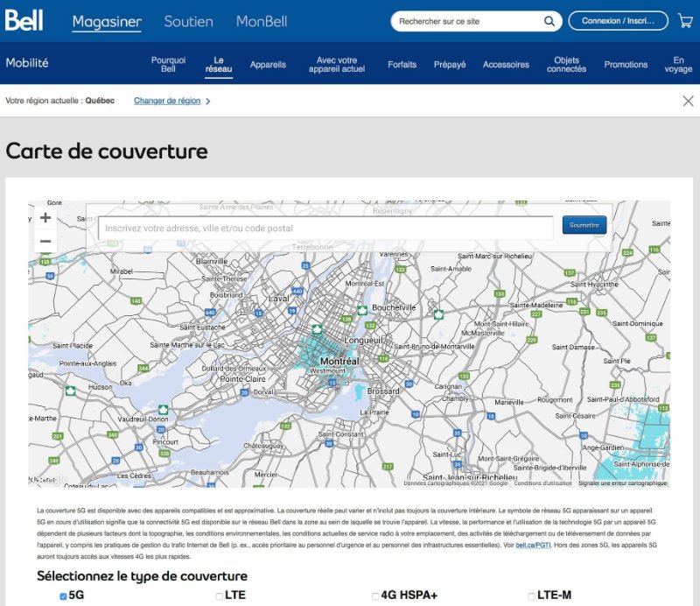Viewport: 700px width, 606px height.
Task: Select Forfaits menu item
Action: click(x=402, y=64)
